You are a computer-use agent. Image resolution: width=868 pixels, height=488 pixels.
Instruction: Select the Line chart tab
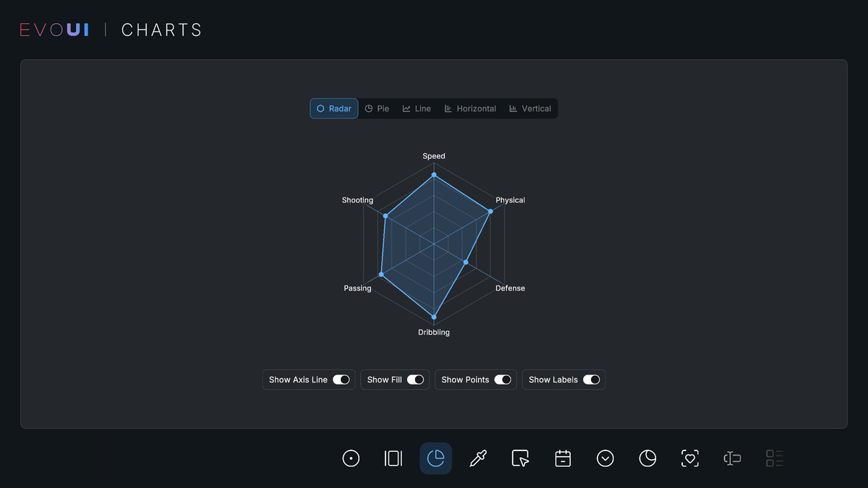tap(417, 108)
